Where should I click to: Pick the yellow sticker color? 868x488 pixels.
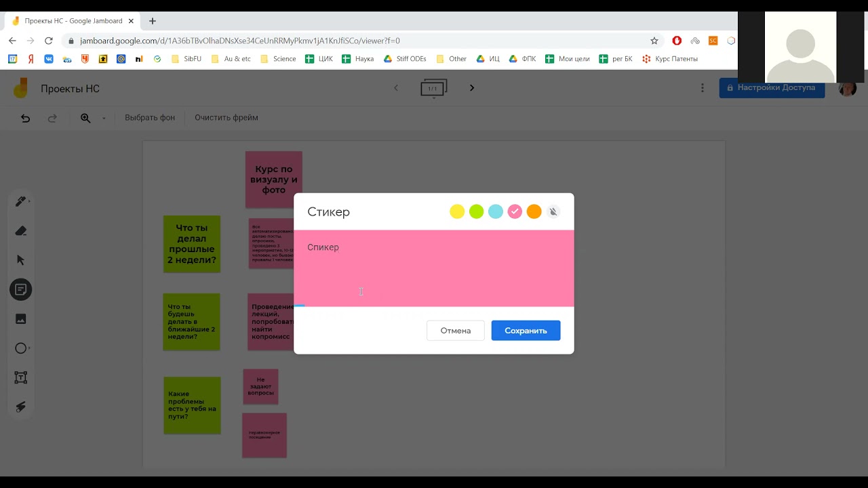pos(457,212)
